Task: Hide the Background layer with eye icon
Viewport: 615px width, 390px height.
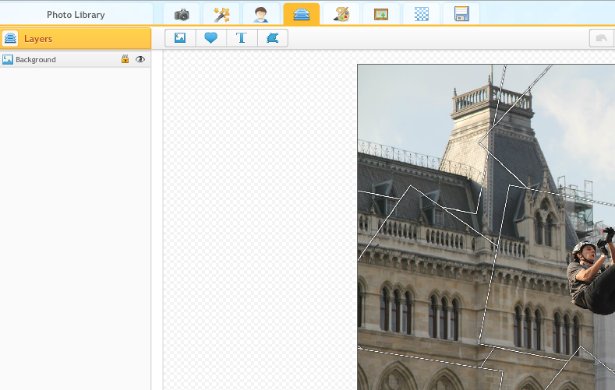Action: (x=140, y=59)
